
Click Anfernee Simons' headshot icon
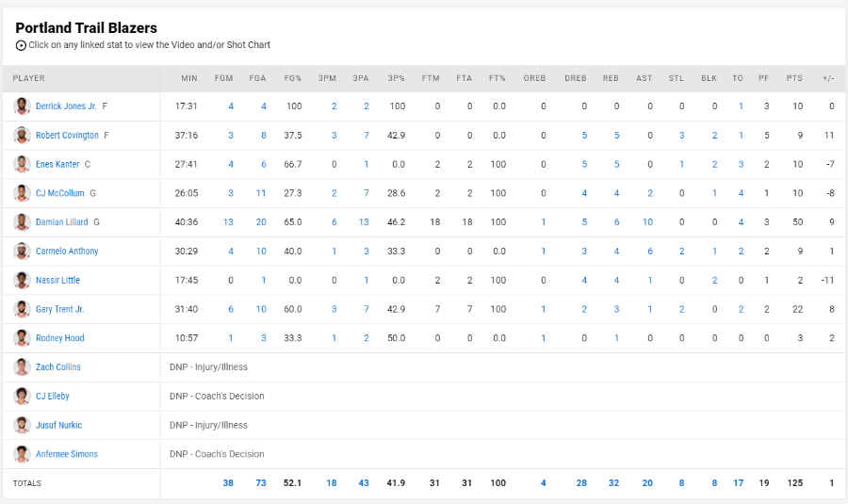(x=22, y=454)
